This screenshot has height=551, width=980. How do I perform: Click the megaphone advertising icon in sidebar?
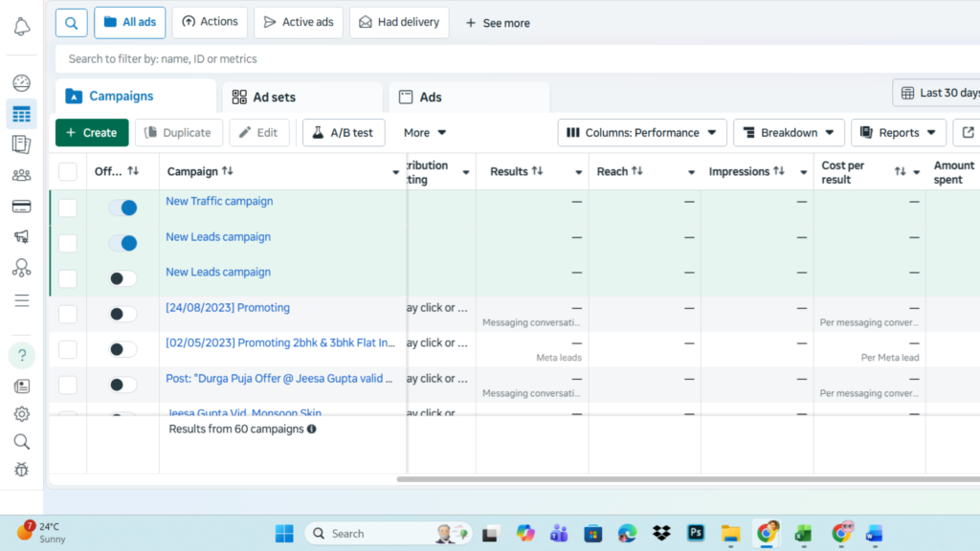(21, 236)
